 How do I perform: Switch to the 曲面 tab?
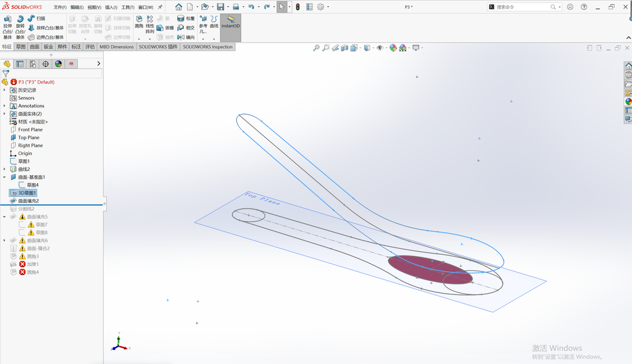(35, 47)
